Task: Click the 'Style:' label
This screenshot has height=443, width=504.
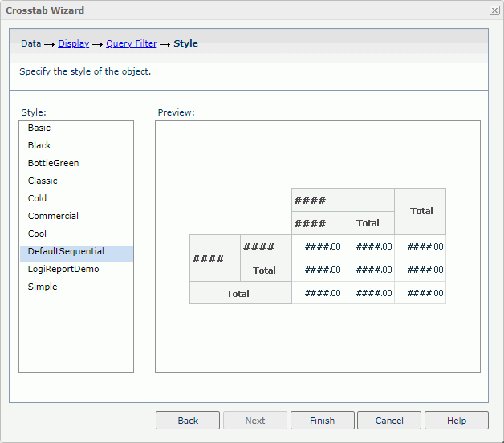Action: (x=34, y=112)
